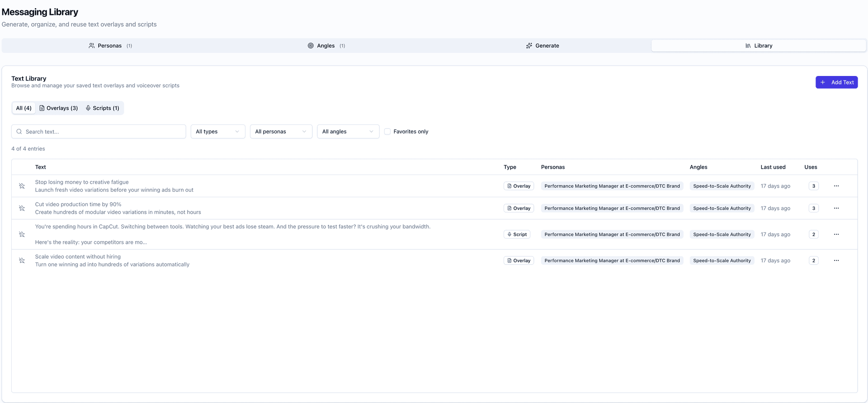Select the Library tab
The height and width of the screenshot is (403, 868).
pos(759,46)
